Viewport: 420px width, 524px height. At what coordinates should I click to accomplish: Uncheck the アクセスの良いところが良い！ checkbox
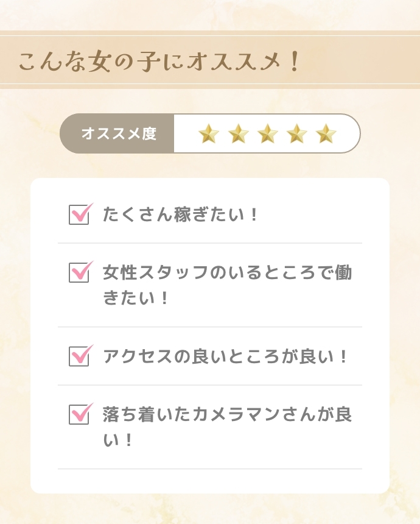tap(79, 356)
